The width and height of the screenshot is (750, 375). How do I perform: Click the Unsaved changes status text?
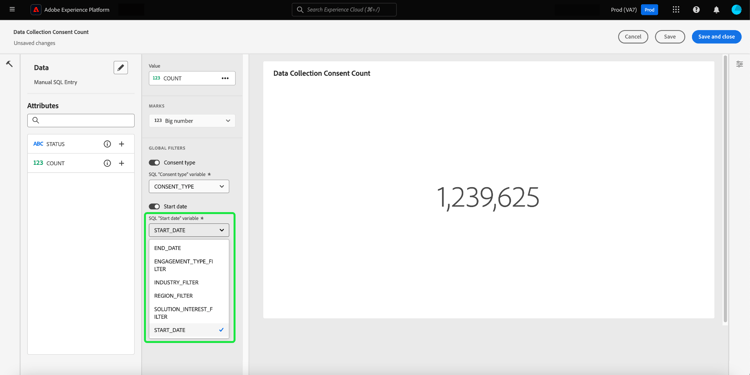[x=34, y=43]
